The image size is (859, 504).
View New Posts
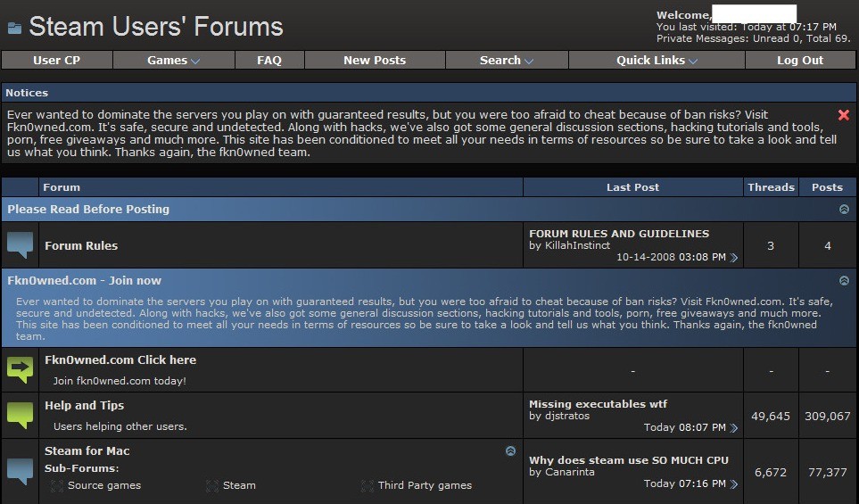point(375,61)
